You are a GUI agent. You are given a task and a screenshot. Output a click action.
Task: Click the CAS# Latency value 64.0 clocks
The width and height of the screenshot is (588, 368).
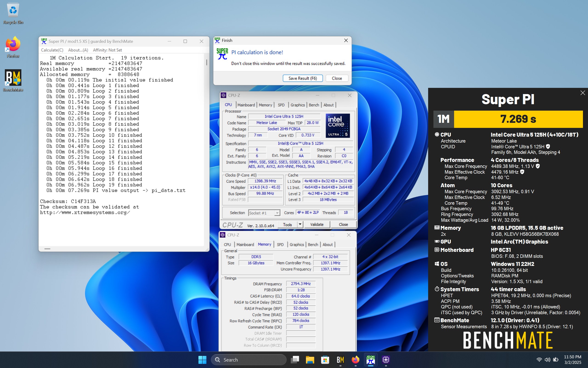point(301,296)
